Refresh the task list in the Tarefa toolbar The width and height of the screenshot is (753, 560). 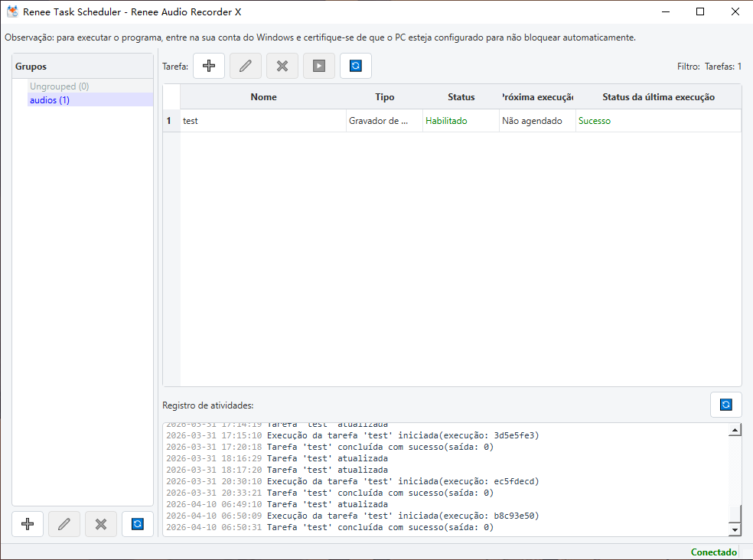point(356,66)
